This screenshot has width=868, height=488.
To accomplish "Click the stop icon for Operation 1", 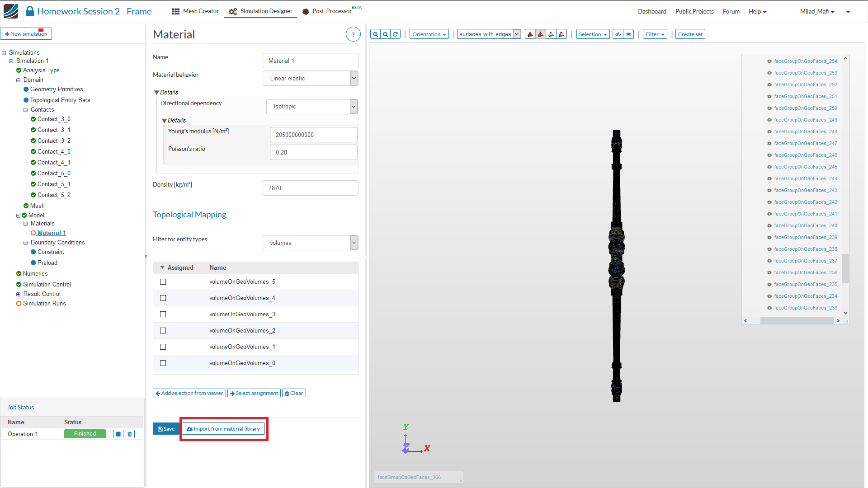I will coord(118,434).
